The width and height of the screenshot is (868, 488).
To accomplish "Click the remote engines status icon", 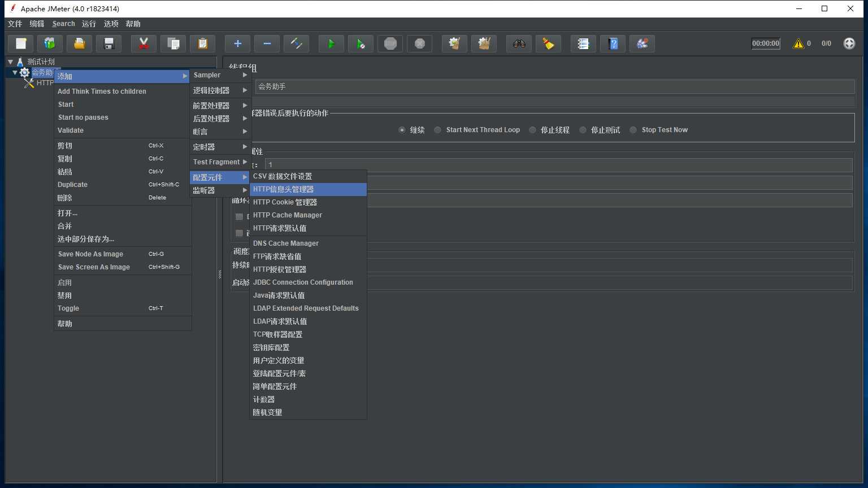I will pyautogui.click(x=849, y=43).
